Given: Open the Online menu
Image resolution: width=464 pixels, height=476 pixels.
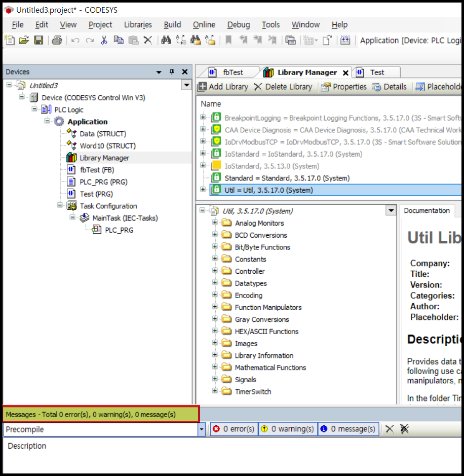Looking at the screenshot, I should pyautogui.click(x=204, y=25).
